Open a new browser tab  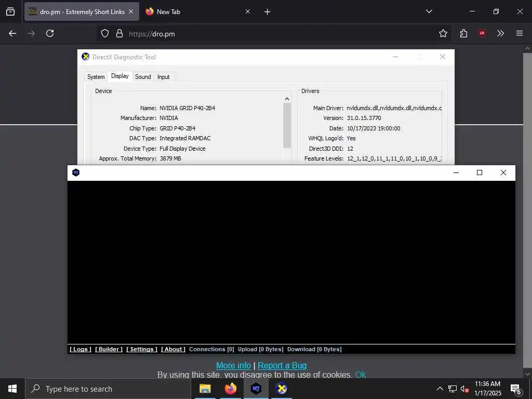[268, 12]
